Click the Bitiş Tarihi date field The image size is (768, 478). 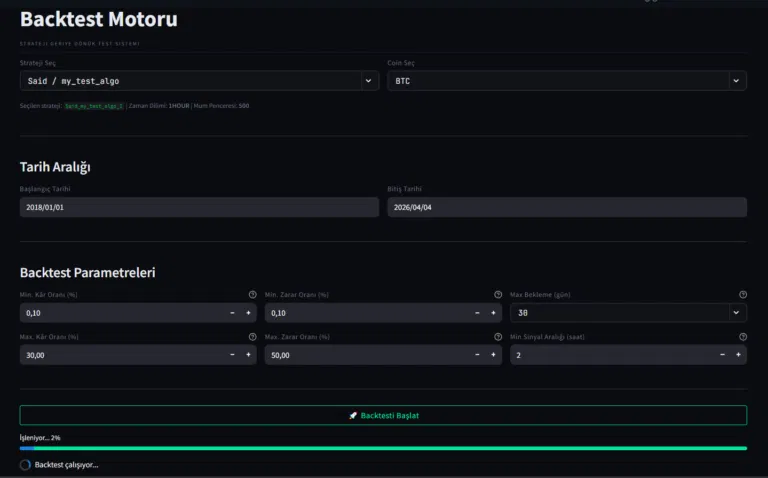566,207
